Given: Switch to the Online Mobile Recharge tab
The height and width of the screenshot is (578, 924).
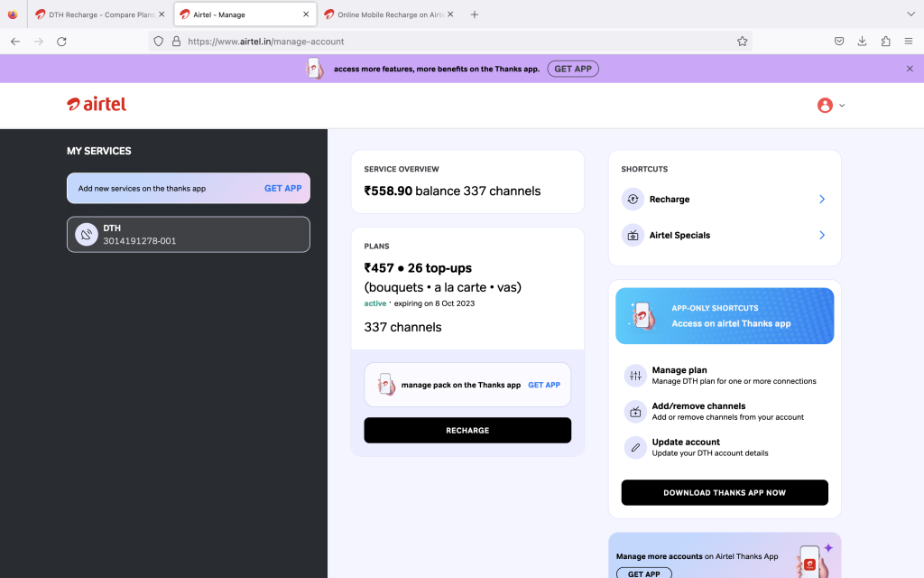Looking at the screenshot, I should click(x=390, y=14).
